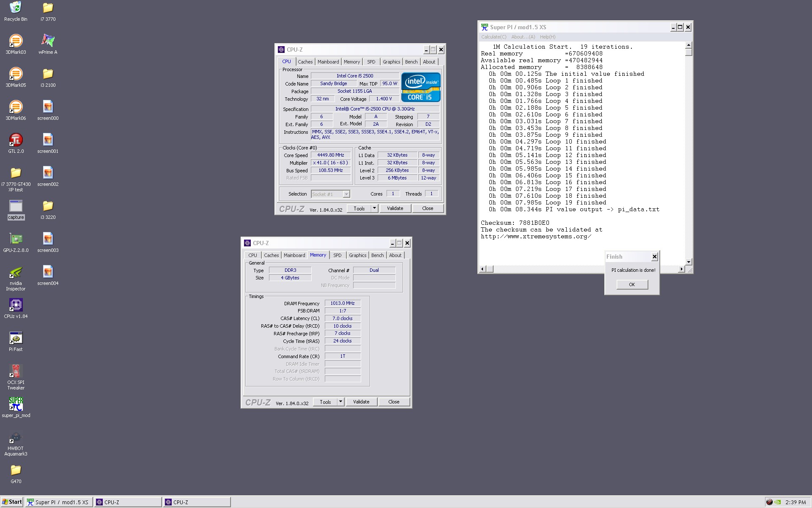Select the screen003 image file icon
812x508 pixels.
click(x=48, y=242)
